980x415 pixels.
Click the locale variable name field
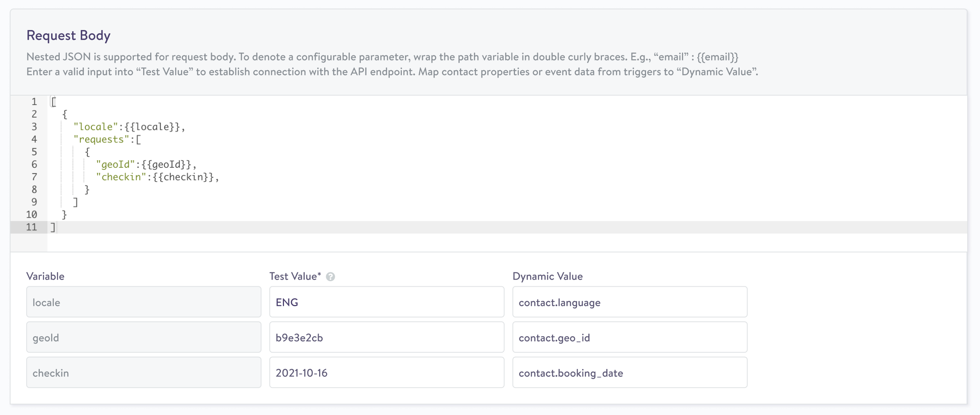click(144, 302)
